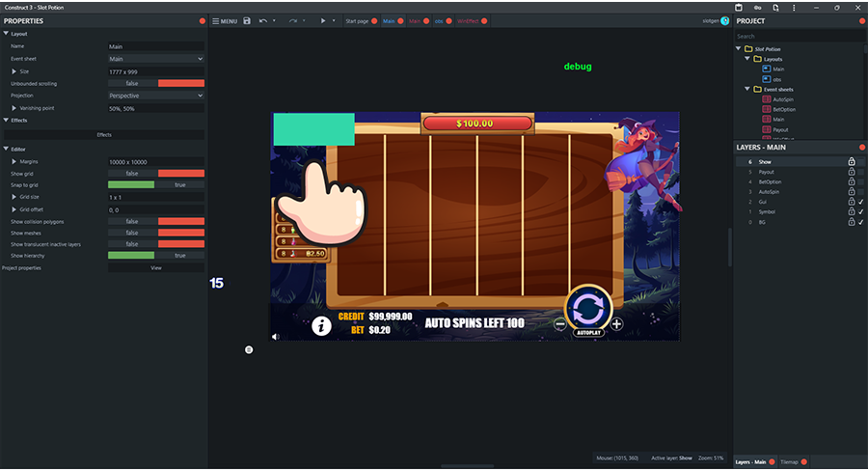The image size is (868, 471).
Task: Click the Project properties View link
Action: (156, 267)
